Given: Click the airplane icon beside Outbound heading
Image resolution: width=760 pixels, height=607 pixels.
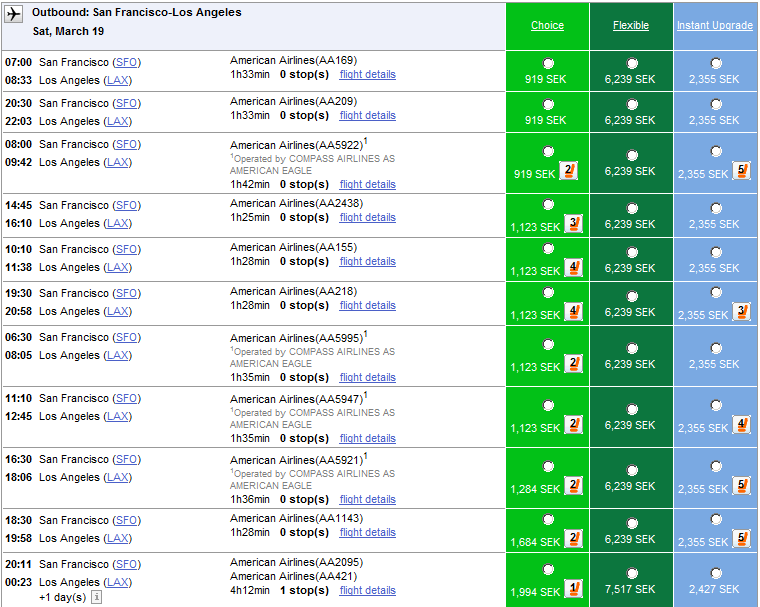Looking at the screenshot, I should [x=14, y=14].
